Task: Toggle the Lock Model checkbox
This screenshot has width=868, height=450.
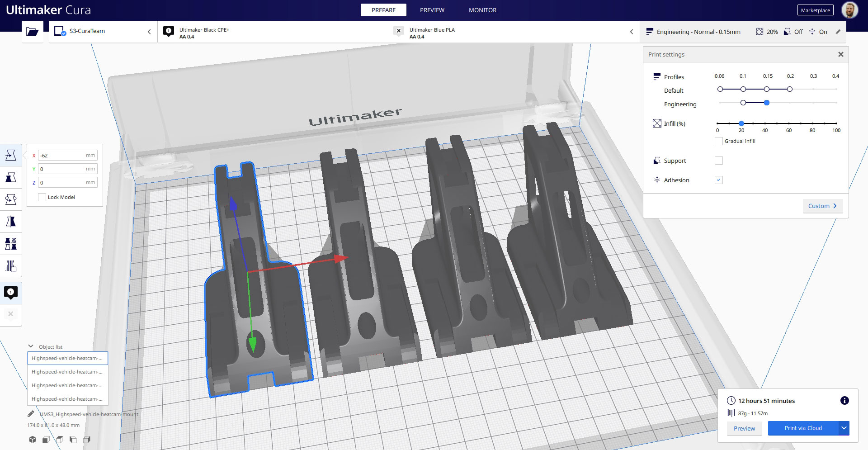Action: click(42, 197)
